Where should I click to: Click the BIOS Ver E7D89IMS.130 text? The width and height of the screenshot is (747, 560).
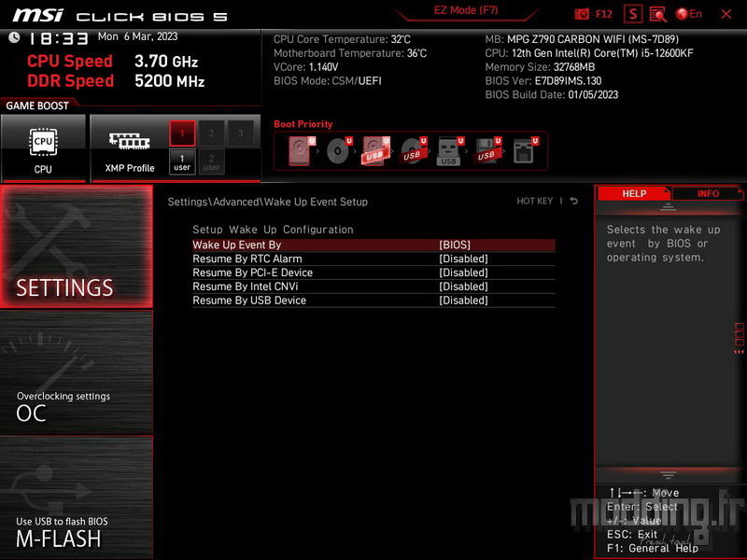(543, 80)
